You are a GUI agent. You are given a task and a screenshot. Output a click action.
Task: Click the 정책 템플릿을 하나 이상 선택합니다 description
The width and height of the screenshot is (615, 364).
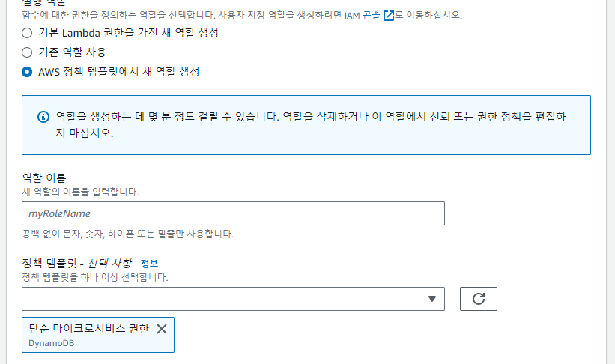(x=95, y=277)
